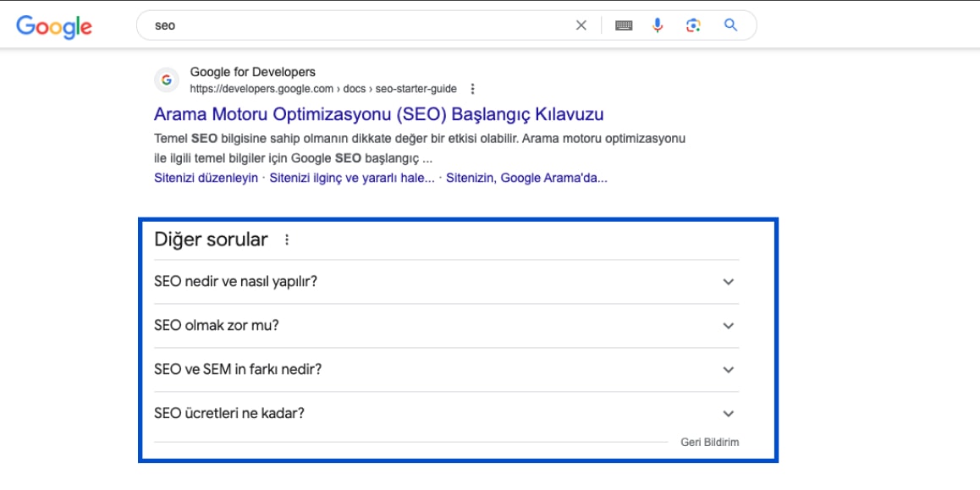The width and height of the screenshot is (980, 490).
Task: Open the "Sitenizin, Google Arama'da..." sitelink
Action: click(x=526, y=178)
